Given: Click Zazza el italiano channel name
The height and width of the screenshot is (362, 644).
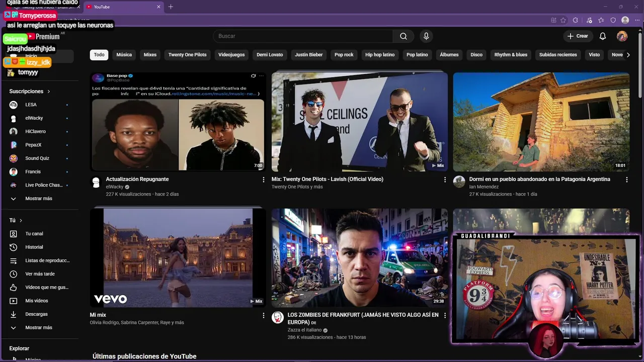Looking at the screenshot, I should point(304,330).
